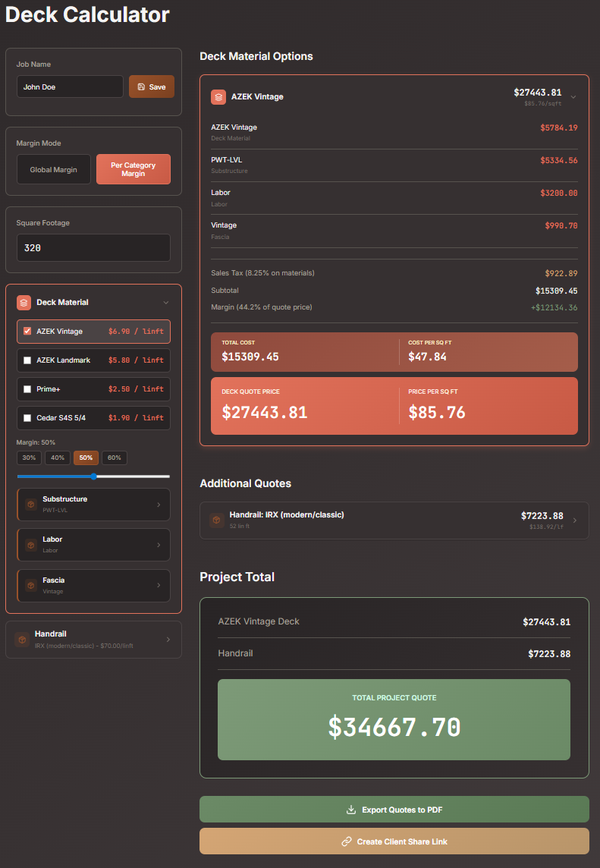Export Quotes to PDF
This screenshot has height=868, width=600.
(x=394, y=810)
